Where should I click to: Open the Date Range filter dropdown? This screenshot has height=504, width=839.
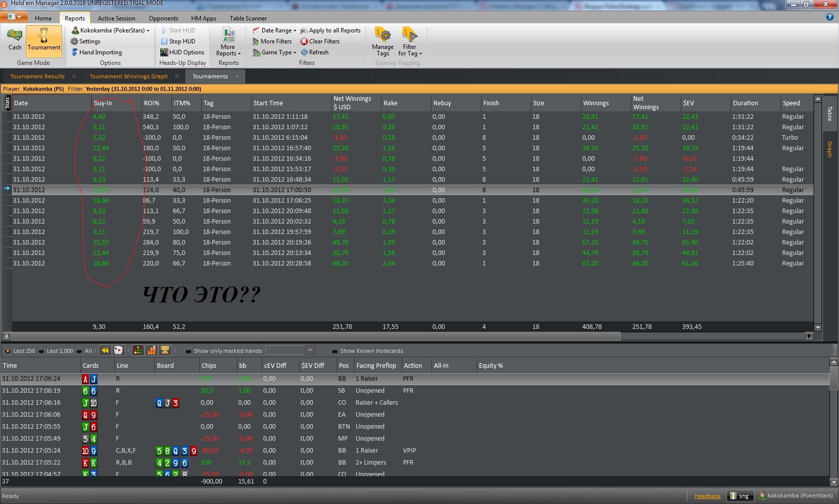point(275,30)
